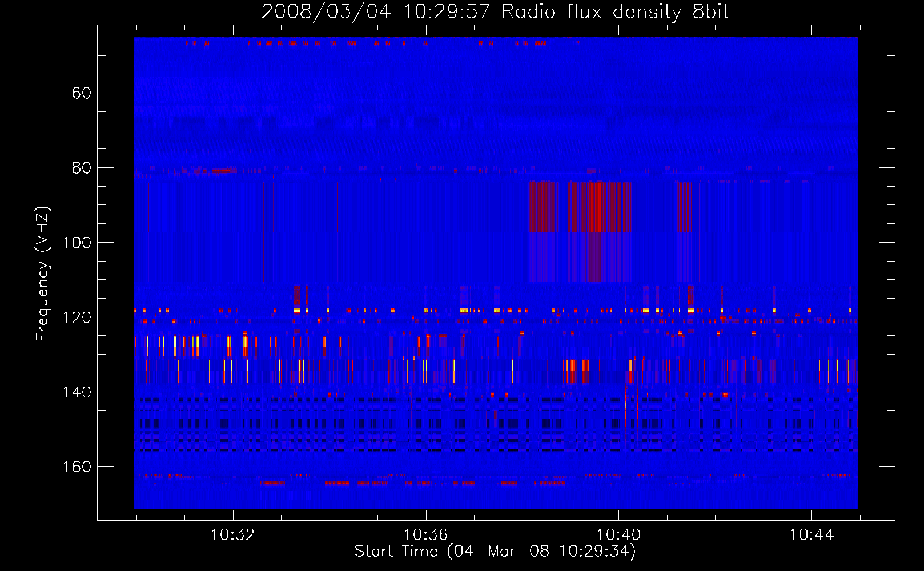Viewport: 924px width, 571px height.
Task: Click the large red burst near 10:39
Action: point(600,231)
